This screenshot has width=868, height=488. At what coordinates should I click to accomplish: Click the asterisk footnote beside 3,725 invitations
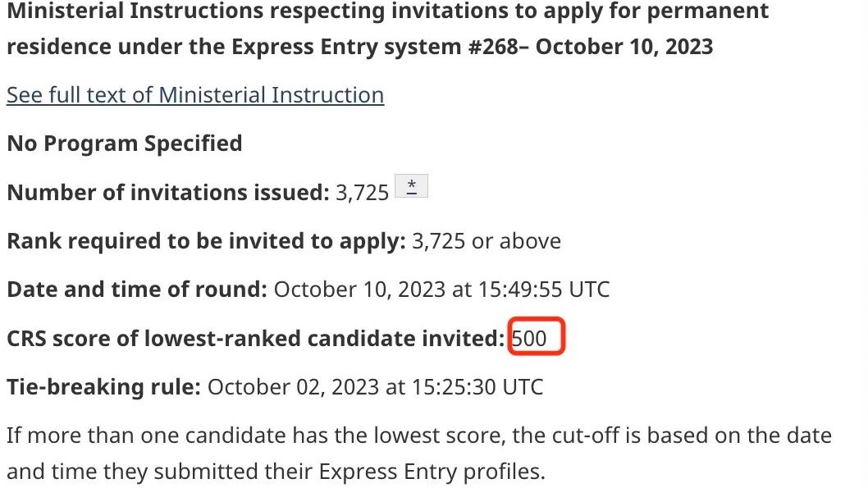click(x=412, y=188)
